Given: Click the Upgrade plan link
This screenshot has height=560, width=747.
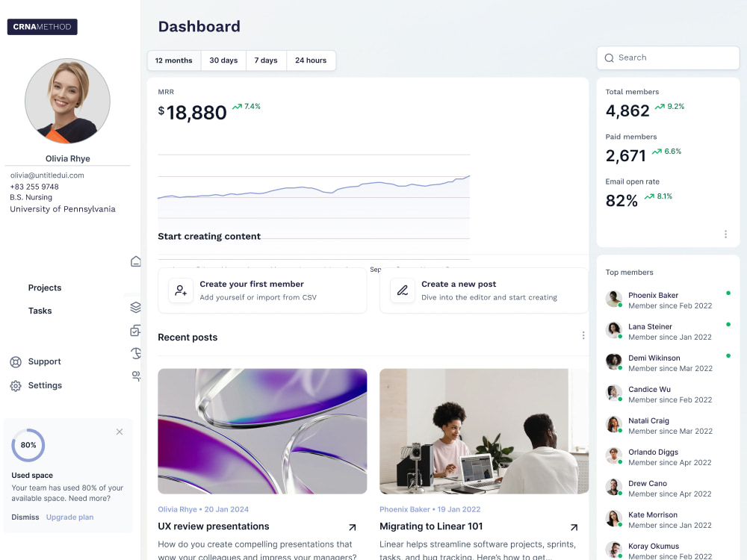Looking at the screenshot, I should click(x=69, y=517).
